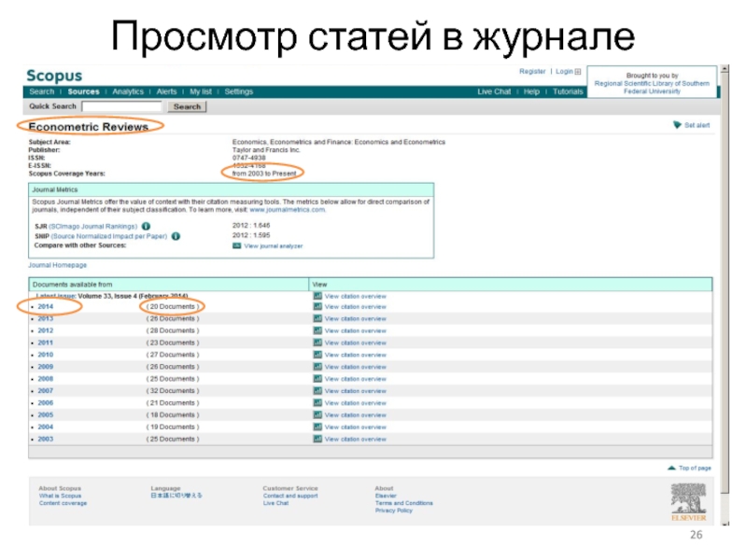
Task: Click citation overview icon for 2006 row
Action: pos(317,403)
